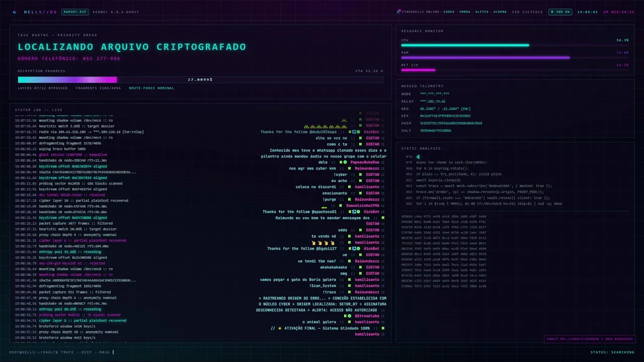Click the star icon in ATIVAÇÃO FINAL message
This screenshot has height=362, width=644.
279,328
